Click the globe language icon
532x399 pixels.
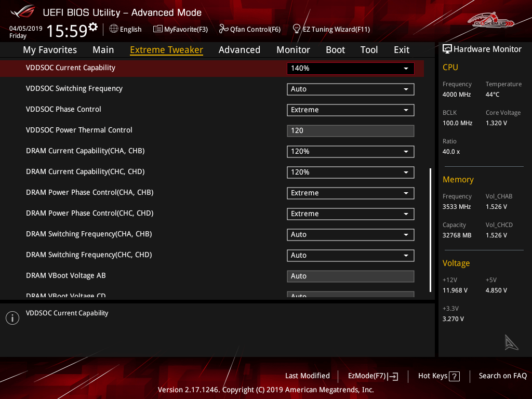pyautogui.click(x=113, y=29)
